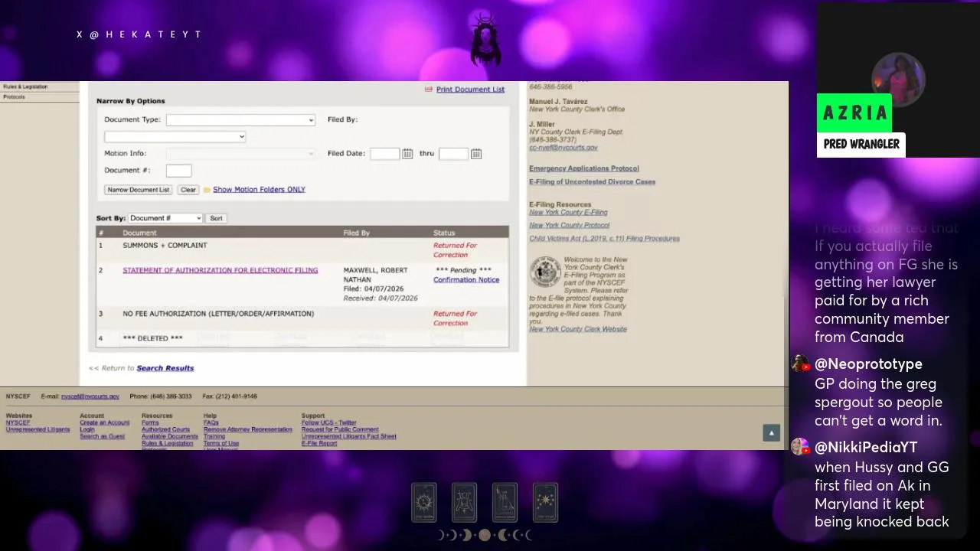The image size is (980, 551).
Task: Click the NYSCEF footer website link
Action: tap(18, 422)
